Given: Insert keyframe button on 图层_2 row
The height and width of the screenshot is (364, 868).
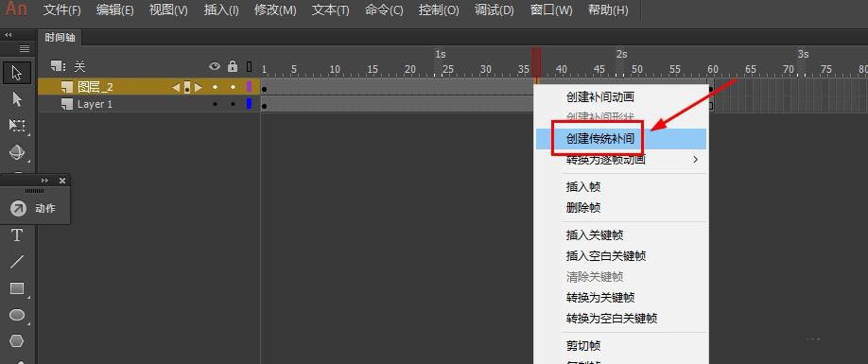Looking at the screenshot, I should [x=187, y=87].
